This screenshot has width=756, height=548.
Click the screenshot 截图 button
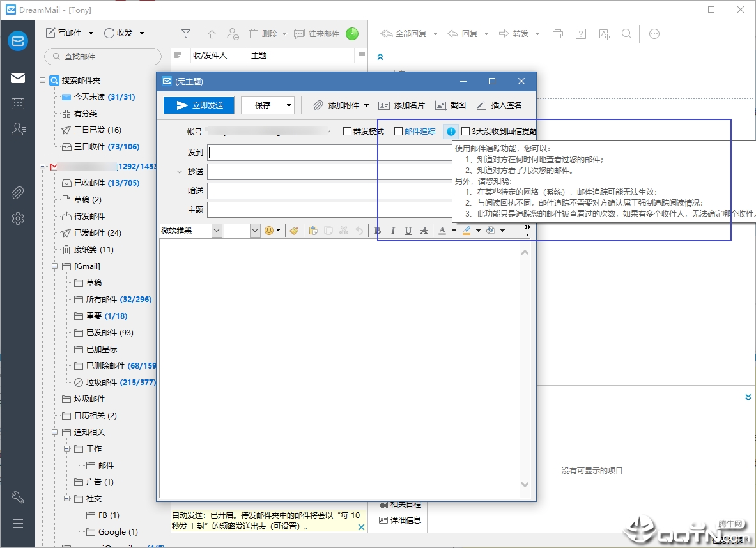[451, 105]
